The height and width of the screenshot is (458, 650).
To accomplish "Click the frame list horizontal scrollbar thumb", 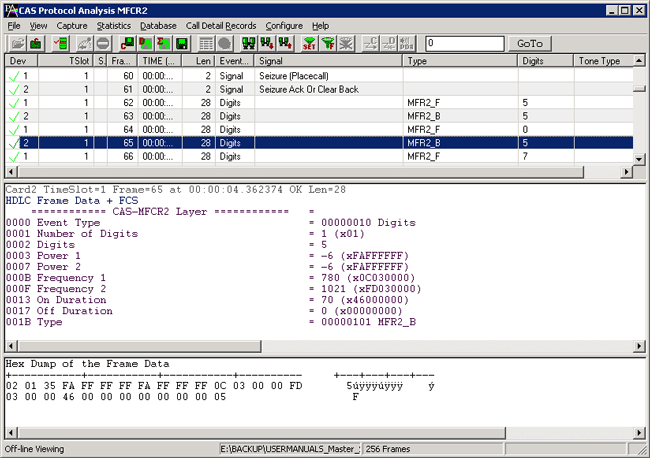I will [x=301, y=172].
